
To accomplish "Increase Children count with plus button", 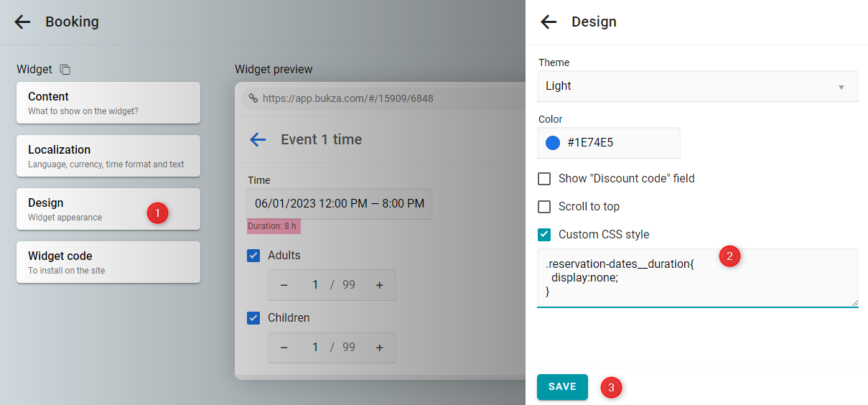I will [379, 348].
